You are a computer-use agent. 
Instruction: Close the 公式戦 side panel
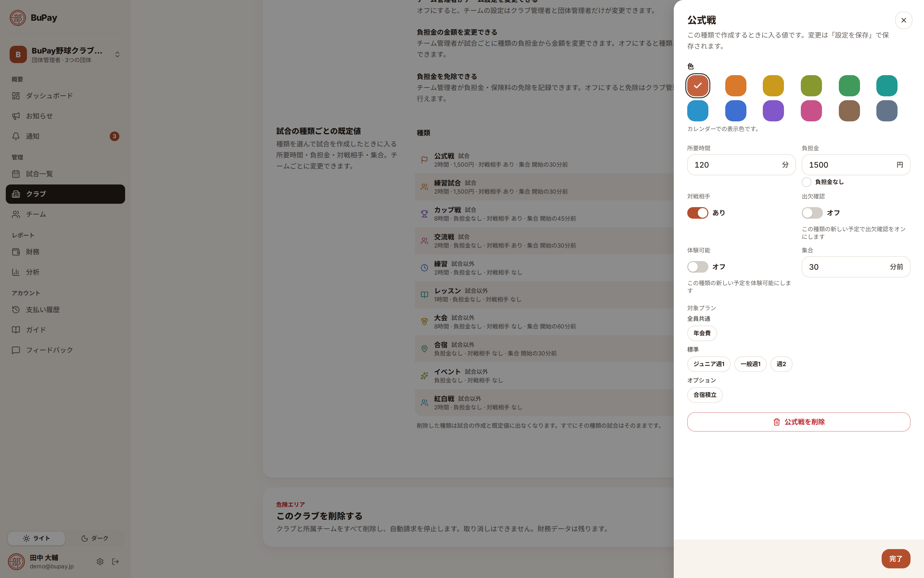[903, 20]
